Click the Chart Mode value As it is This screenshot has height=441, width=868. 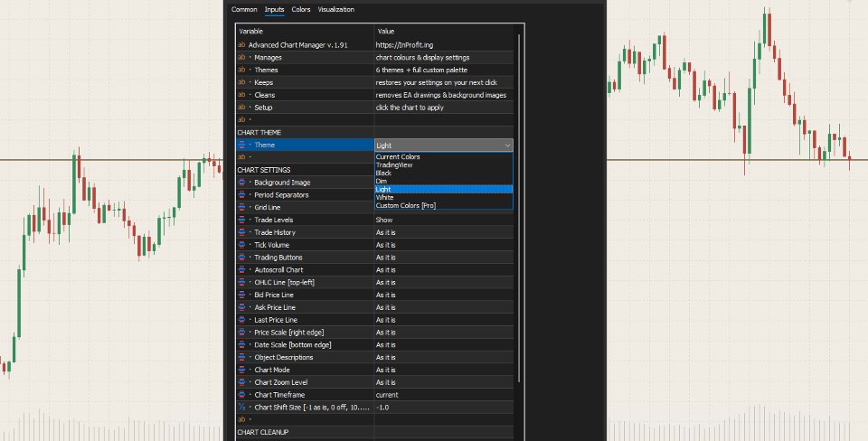[443, 370]
